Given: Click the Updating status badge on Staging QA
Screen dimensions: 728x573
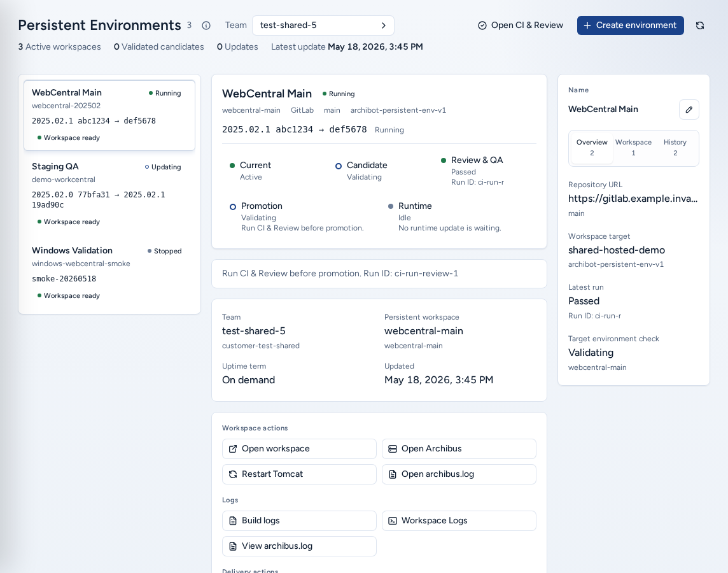Looking at the screenshot, I should pos(163,167).
